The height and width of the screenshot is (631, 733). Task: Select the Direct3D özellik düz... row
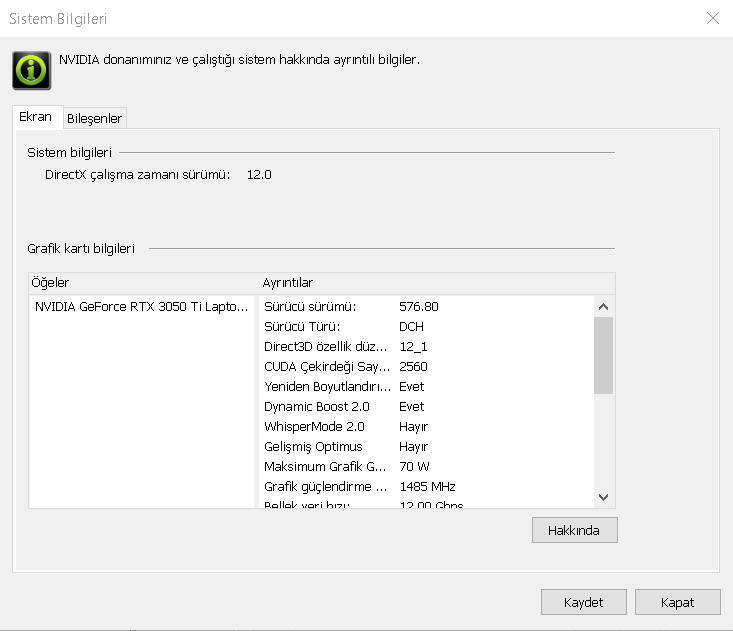(426, 347)
